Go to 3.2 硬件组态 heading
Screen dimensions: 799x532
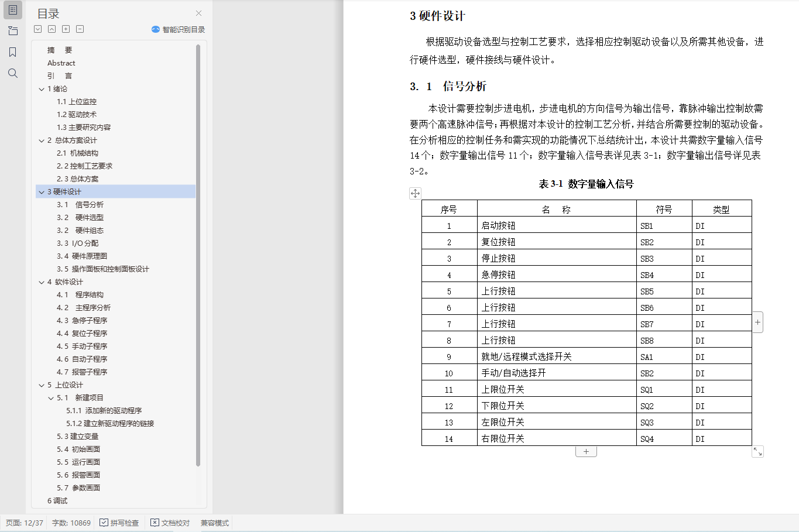coord(80,231)
